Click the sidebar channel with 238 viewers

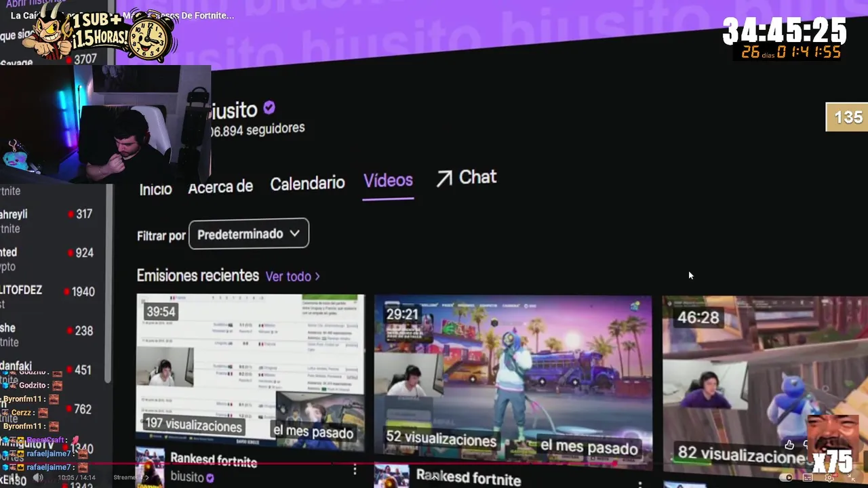click(47, 335)
